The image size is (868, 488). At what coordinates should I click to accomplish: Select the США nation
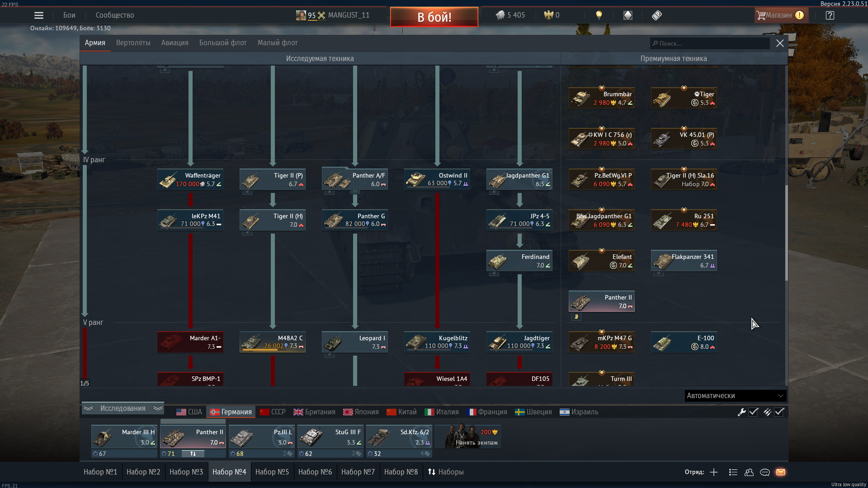[x=189, y=412]
